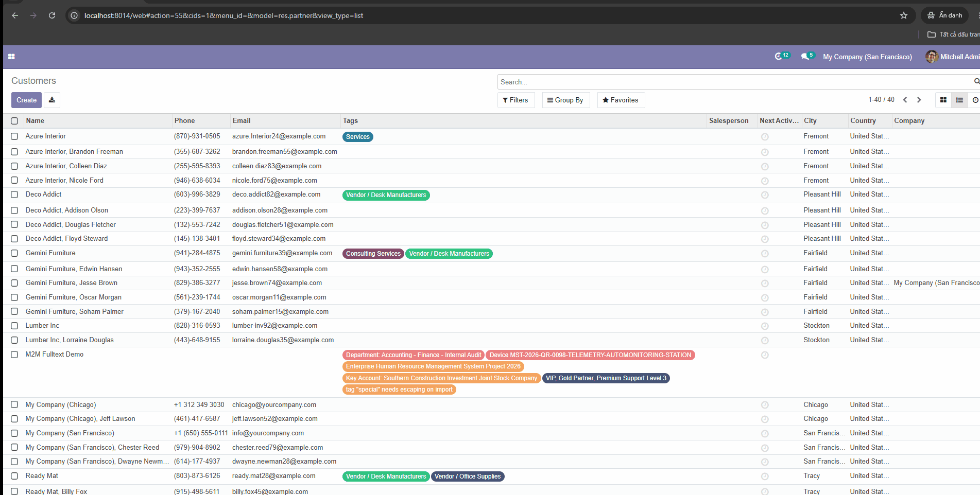Click the download/import records icon
The height and width of the screenshot is (495, 980).
tap(52, 100)
